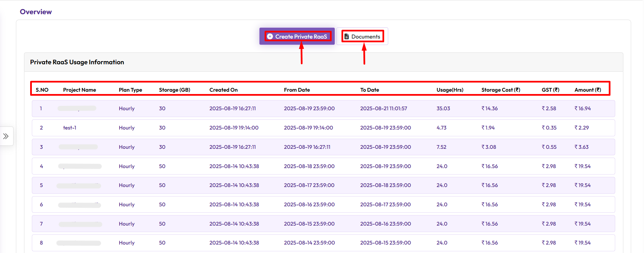The image size is (644, 253).
Task: Click the Created On column header
Action: point(223,90)
